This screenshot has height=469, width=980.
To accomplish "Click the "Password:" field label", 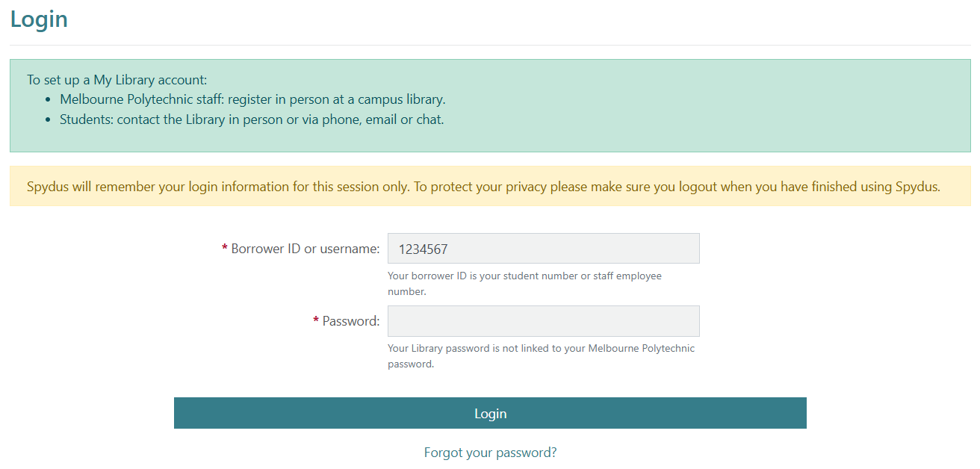I will (351, 321).
